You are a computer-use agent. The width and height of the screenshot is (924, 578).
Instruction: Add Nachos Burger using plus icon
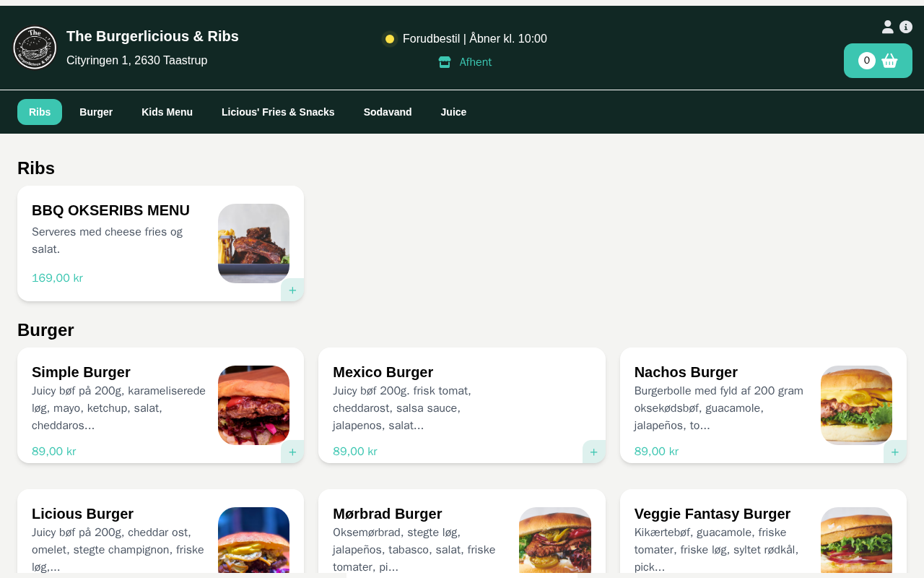coord(895,452)
